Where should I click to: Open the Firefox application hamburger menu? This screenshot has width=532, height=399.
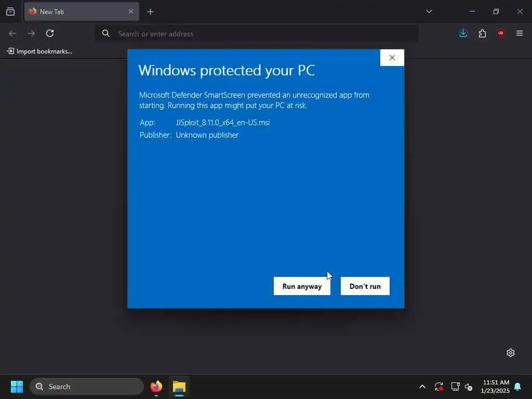pos(520,33)
